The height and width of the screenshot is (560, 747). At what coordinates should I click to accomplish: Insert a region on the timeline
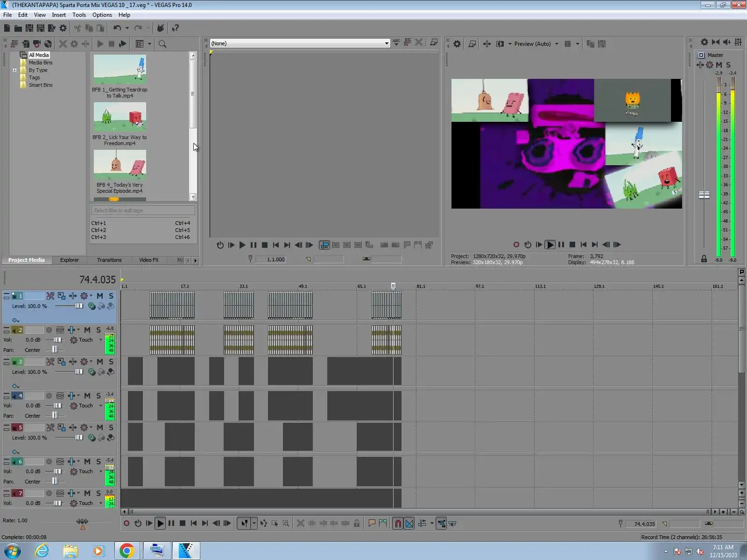[x=383, y=524]
